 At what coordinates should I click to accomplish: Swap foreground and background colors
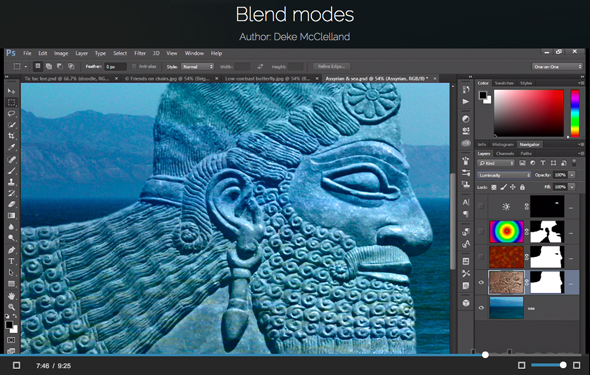coord(15,316)
